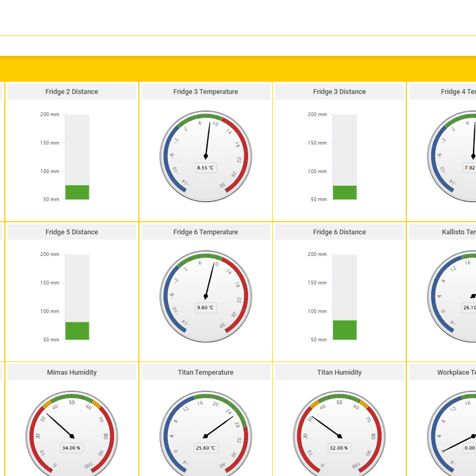
Task: Select the Titan Humidity widget header
Action: click(339, 372)
